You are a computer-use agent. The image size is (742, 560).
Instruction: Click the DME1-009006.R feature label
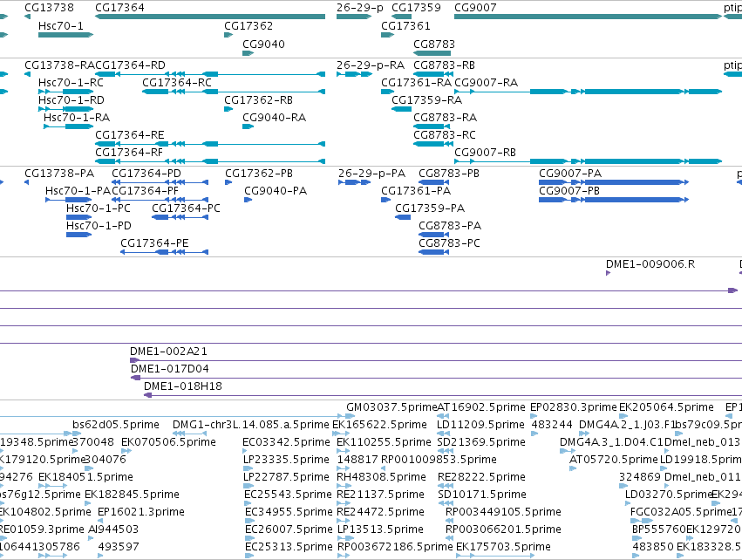[650, 264]
